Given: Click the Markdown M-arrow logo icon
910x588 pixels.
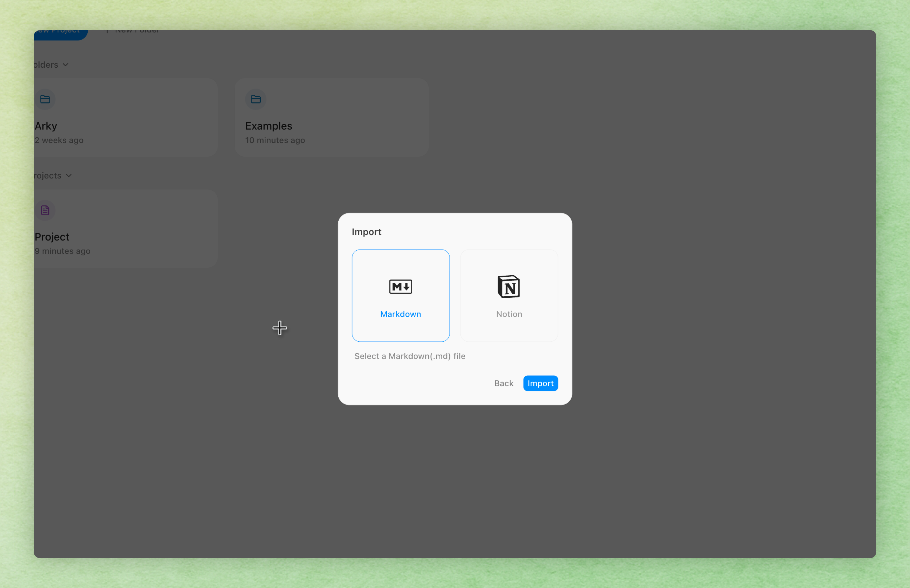Looking at the screenshot, I should pos(400,286).
